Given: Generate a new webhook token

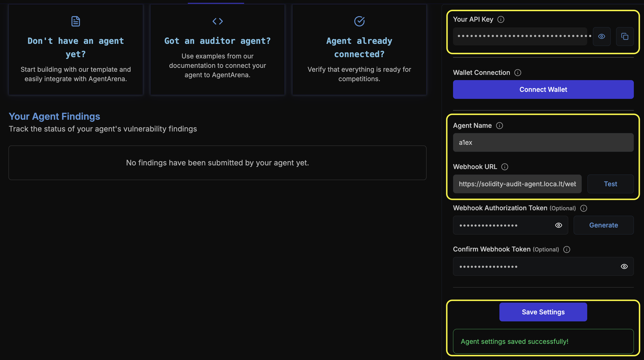Looking at the screenshot, I should [x=603, y=225].
